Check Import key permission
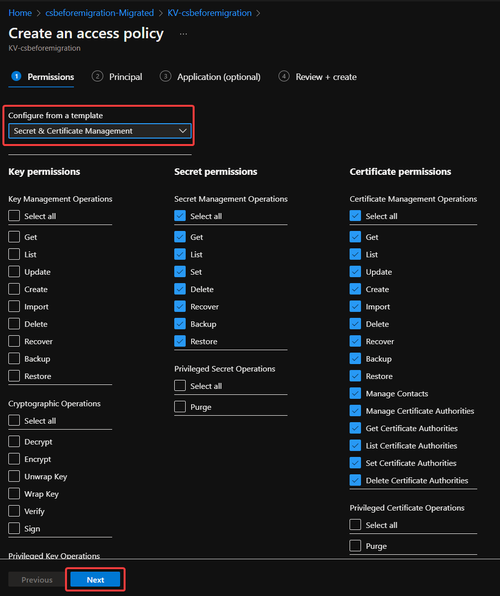Screen dimensions: 500x596 pyautogui.click(x=14, y=306)
